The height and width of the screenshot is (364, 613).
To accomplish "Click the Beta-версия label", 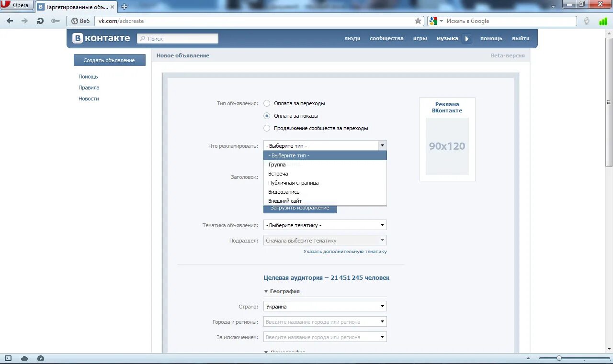I will 508,55.
